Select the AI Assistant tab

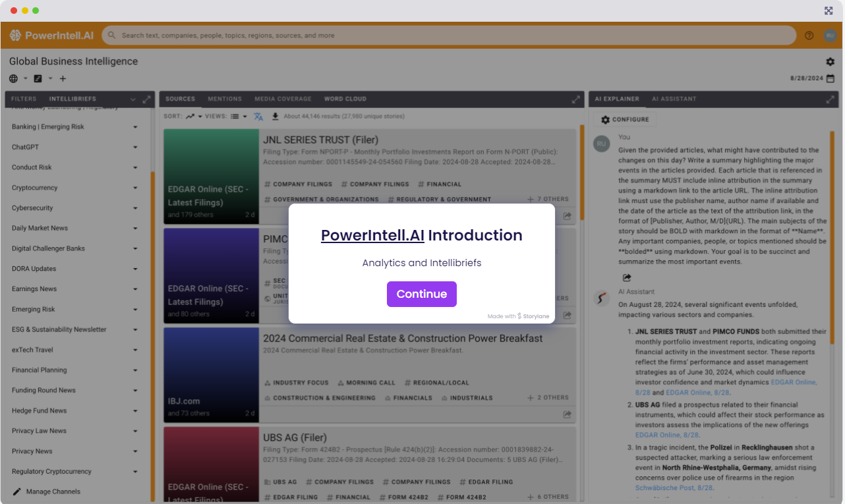[674, 99]
